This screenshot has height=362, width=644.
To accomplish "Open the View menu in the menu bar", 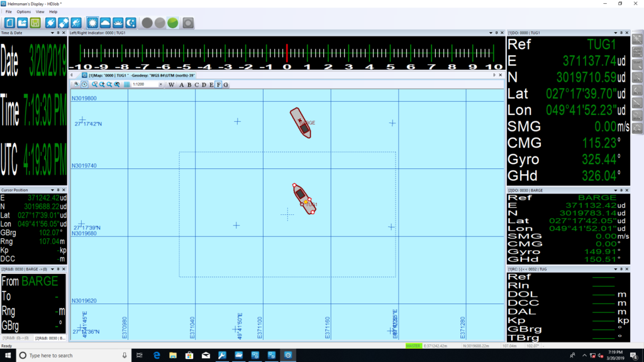I will (x=40, y=11).
